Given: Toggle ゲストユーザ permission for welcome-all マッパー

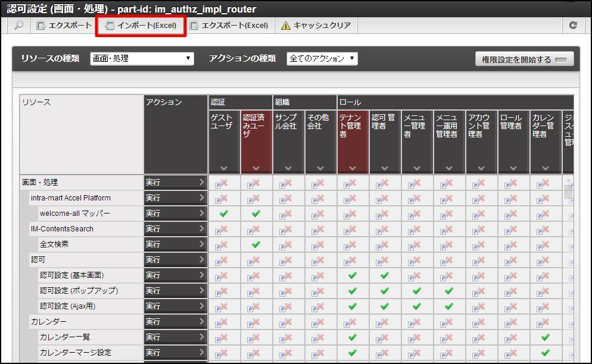Looking at the screenshot, I should pos(223,213).
